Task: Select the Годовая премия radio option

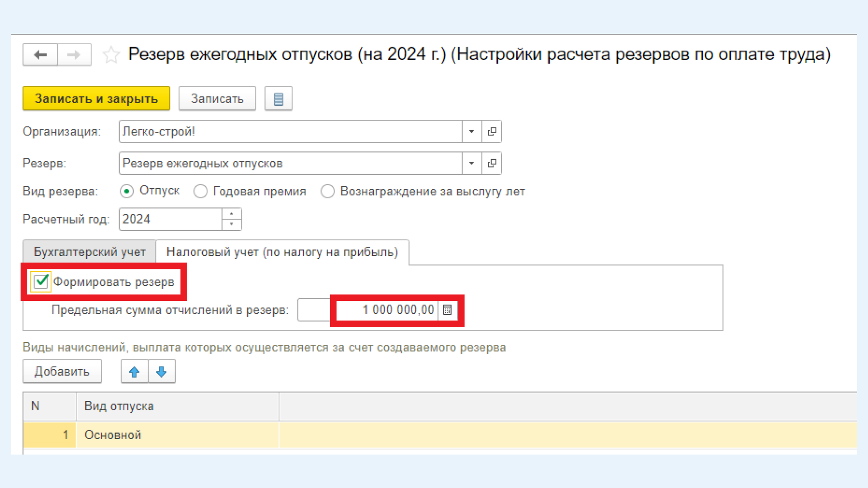Action: [x=201, y=192]
